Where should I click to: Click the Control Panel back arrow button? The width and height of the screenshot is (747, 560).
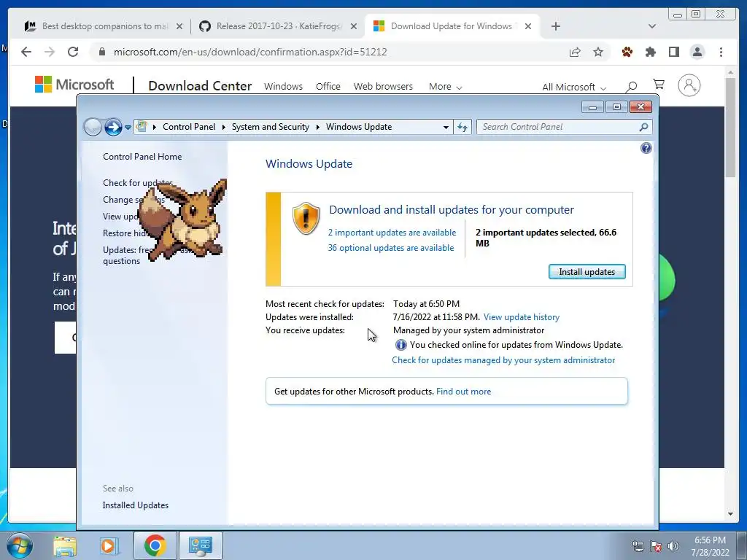pos(93,127)
